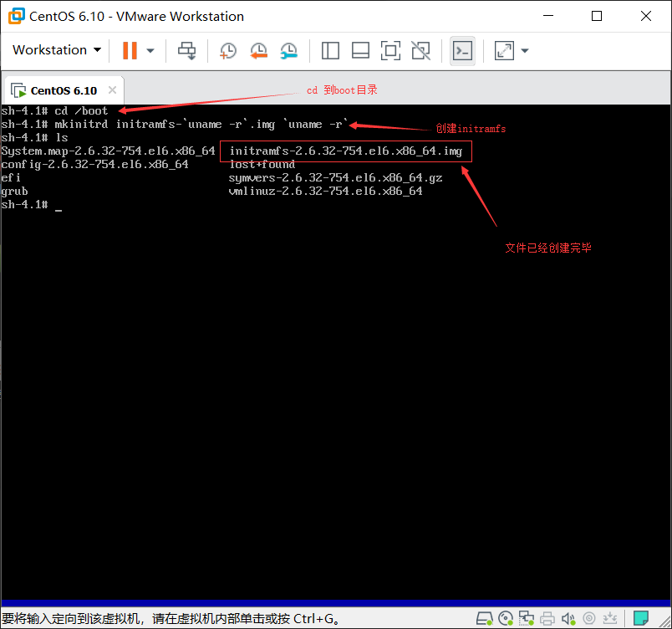Click the stretch guest display icon
Image resolution: width=672 pixels, height=629 pixels.
pos(505,50)
